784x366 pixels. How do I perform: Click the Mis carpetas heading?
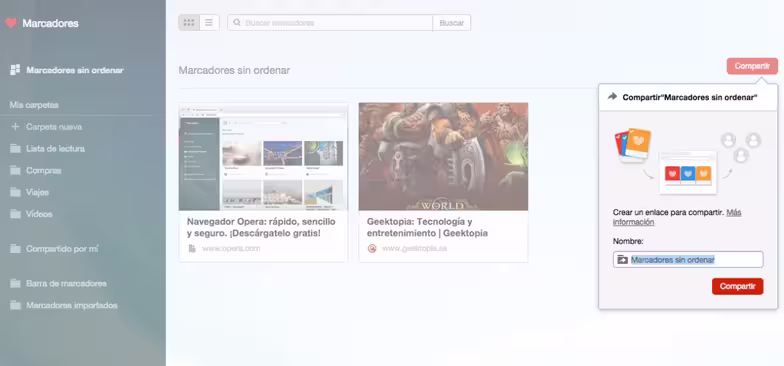click(34, 105)
